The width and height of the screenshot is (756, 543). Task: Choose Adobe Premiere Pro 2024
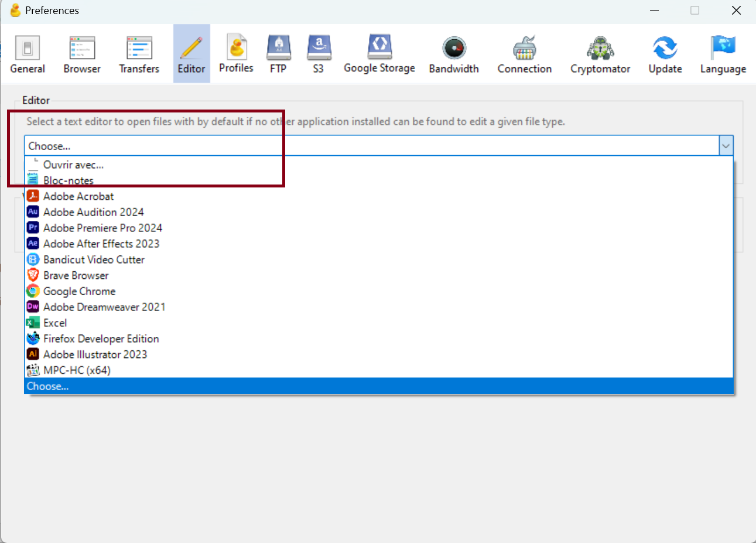click(379, 228)
